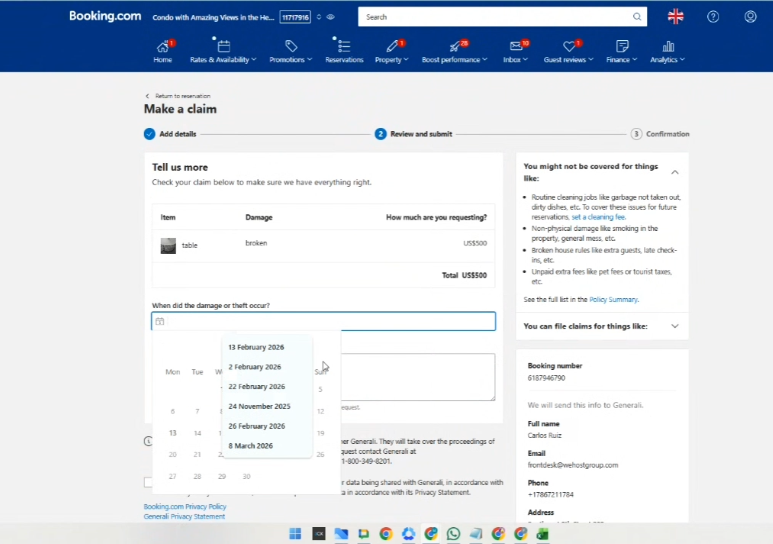This screenshot has height=544, width=773.
Task: Change language via the UK flag
Action: 675,16
